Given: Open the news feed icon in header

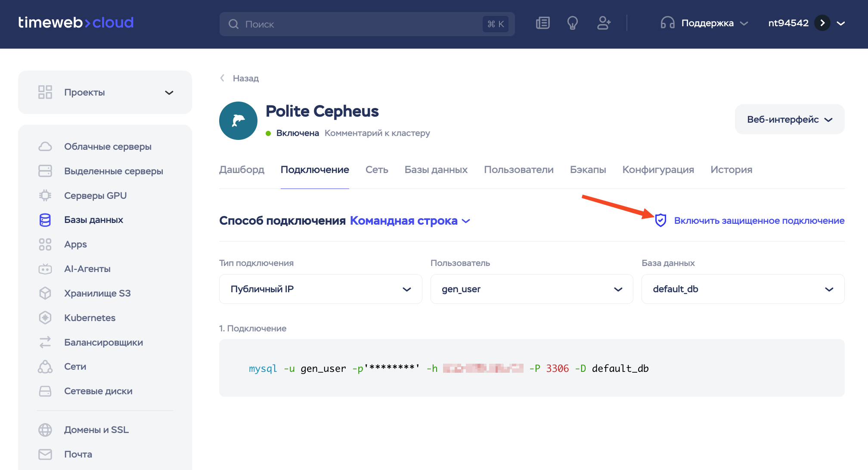Looking at the screenshot, I should click(542, 23).
